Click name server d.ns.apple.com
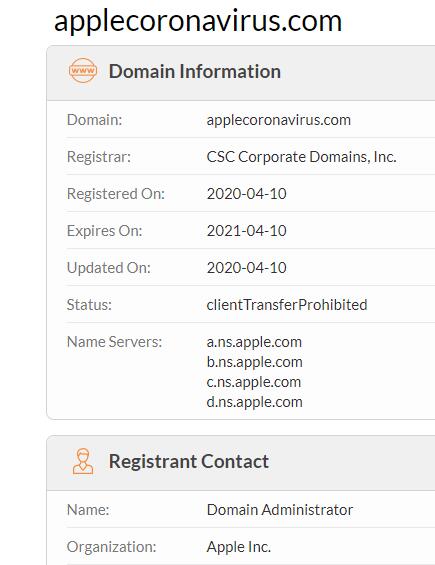The height and width of the screenshot is (565, 435). coord(254,402)
